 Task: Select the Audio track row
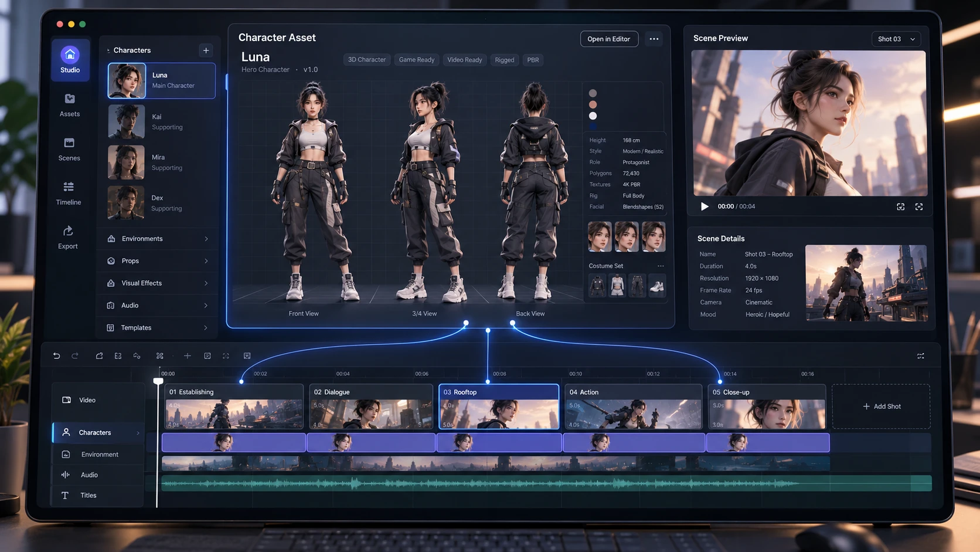click(98, 475)
